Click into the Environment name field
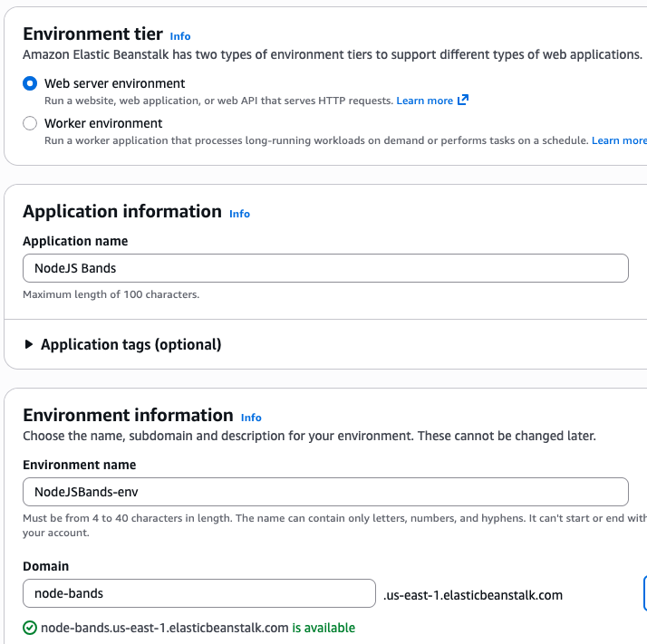The image size is (647, 644). 325,492
